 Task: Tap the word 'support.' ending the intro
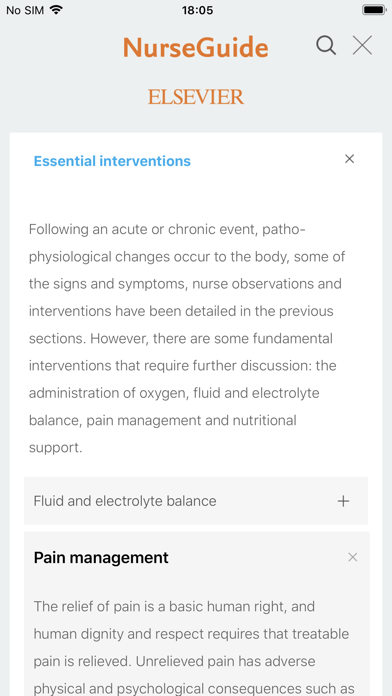pyautogui.click(x=56, y=447)
